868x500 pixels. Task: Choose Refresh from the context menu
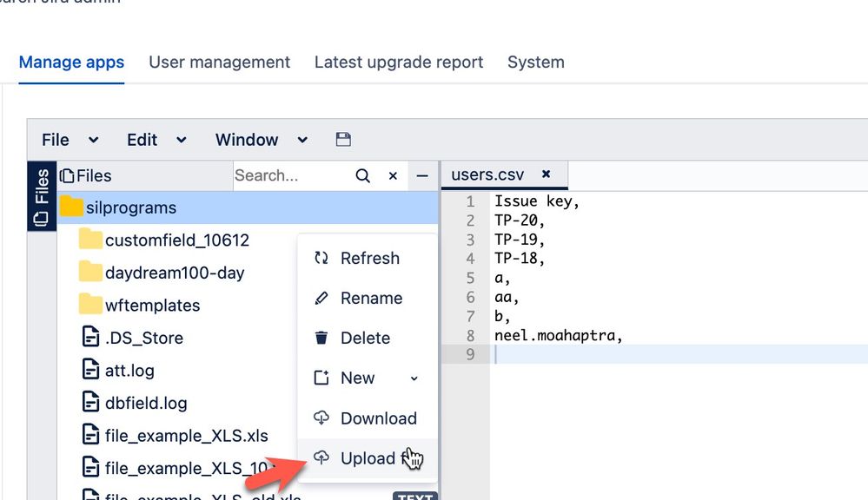tap(368, 259)
